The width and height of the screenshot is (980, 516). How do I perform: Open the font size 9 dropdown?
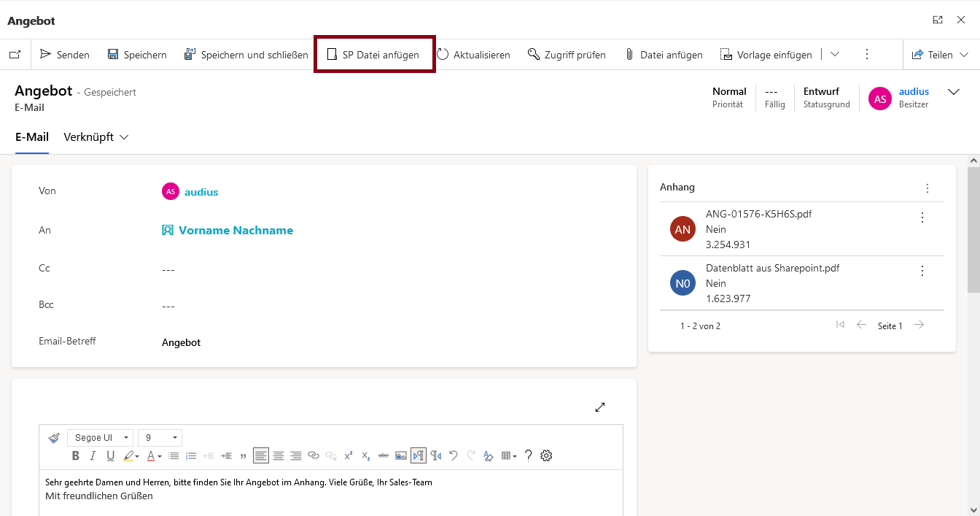tap(160, 438)
